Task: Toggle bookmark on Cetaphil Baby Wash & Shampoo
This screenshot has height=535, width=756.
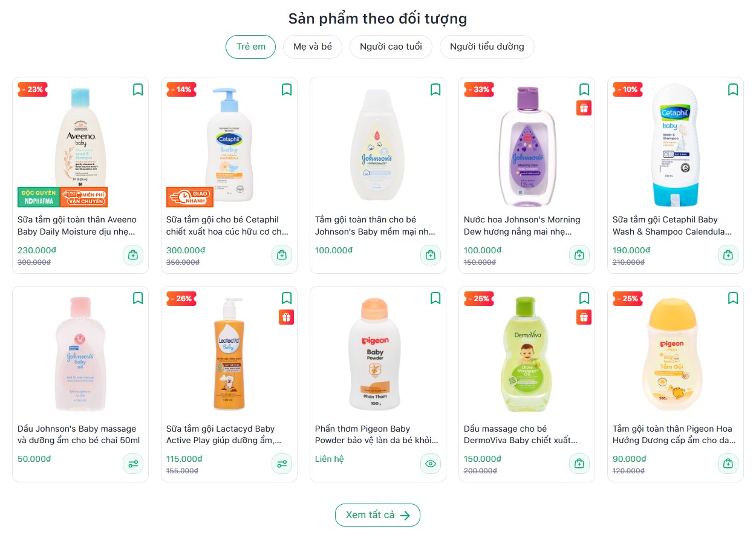Action: pos(733,89)
